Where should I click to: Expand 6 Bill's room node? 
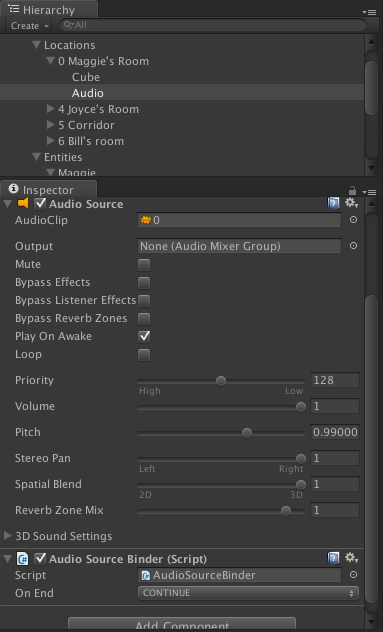click(x=50, y=141)
